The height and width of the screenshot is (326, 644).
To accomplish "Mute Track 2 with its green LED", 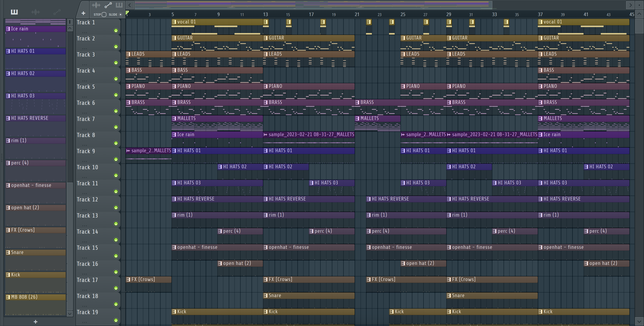I will pos(116,47).
